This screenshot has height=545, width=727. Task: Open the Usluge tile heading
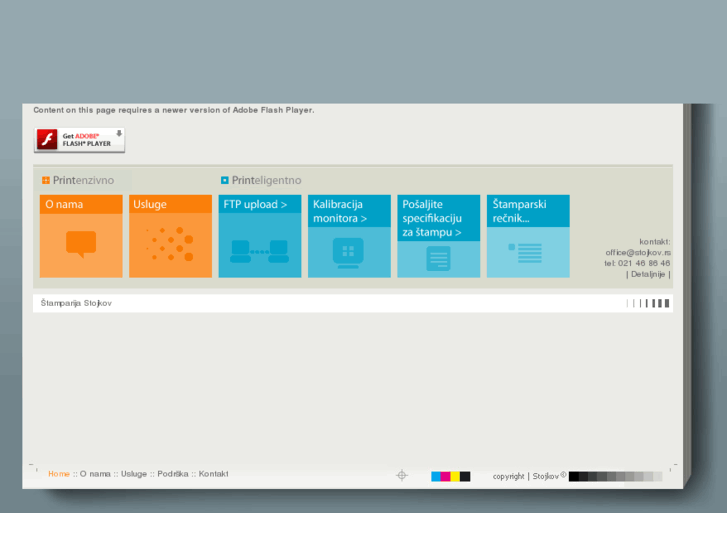[x=171, y=204]
